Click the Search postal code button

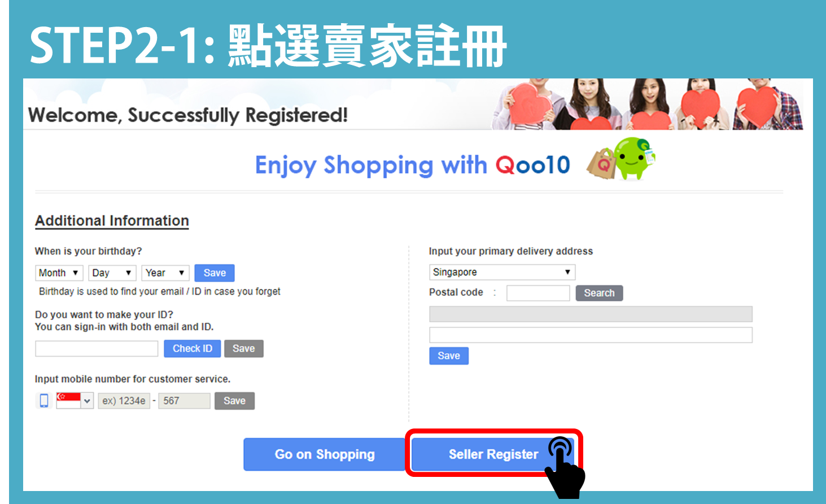coord(599,293)
